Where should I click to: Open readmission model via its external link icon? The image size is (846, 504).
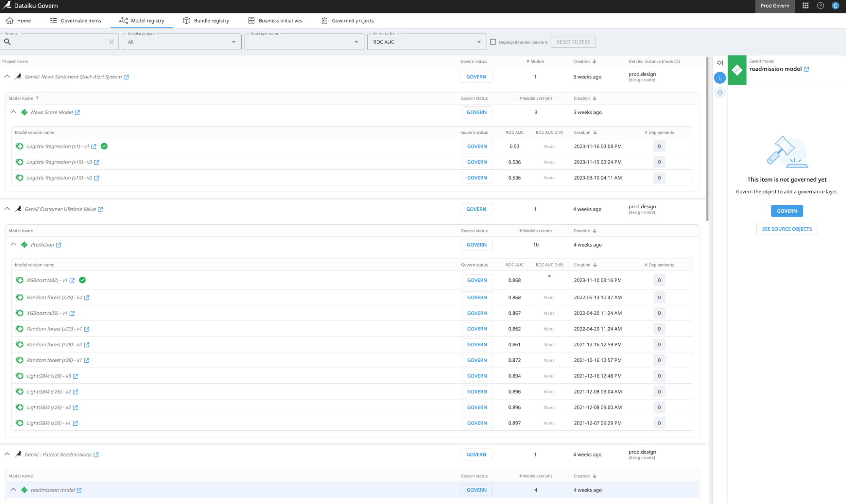[807, 69]
